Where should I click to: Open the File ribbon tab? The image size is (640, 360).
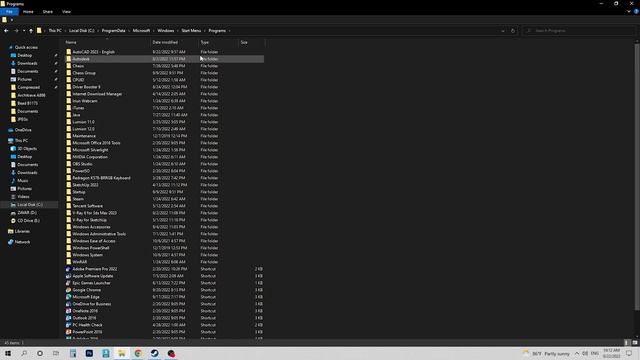pyautogui.click(x=9, y=12)
